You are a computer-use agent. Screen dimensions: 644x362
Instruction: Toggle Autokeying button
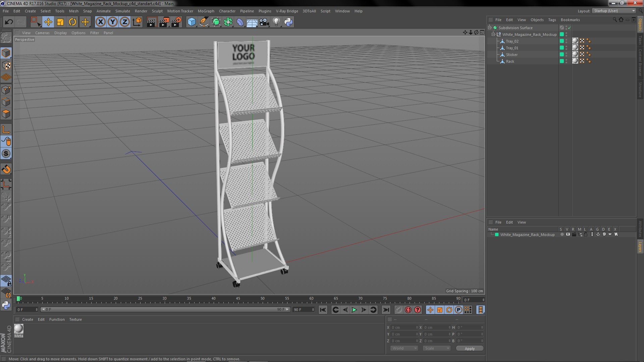(x=408, y=310)
